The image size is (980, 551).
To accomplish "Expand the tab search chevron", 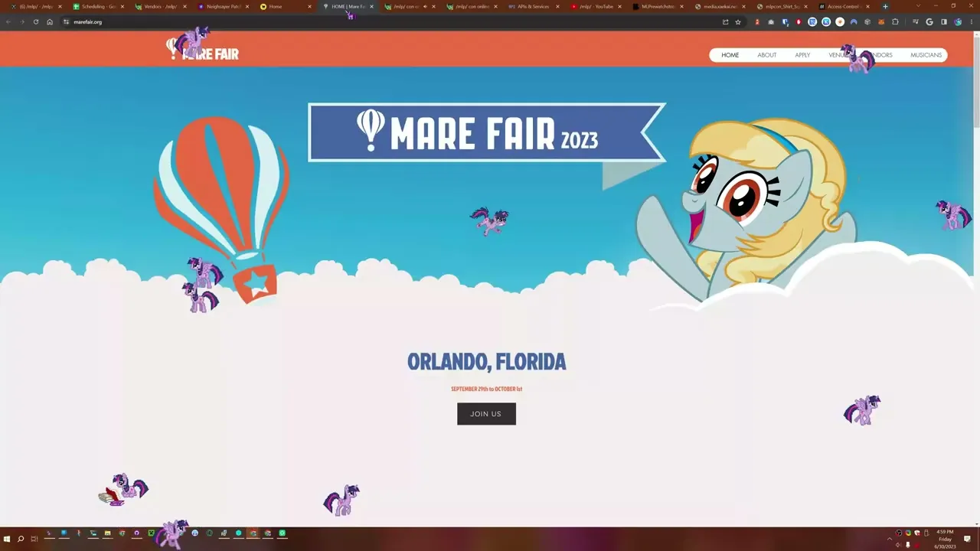I will [x=918, y=6].
